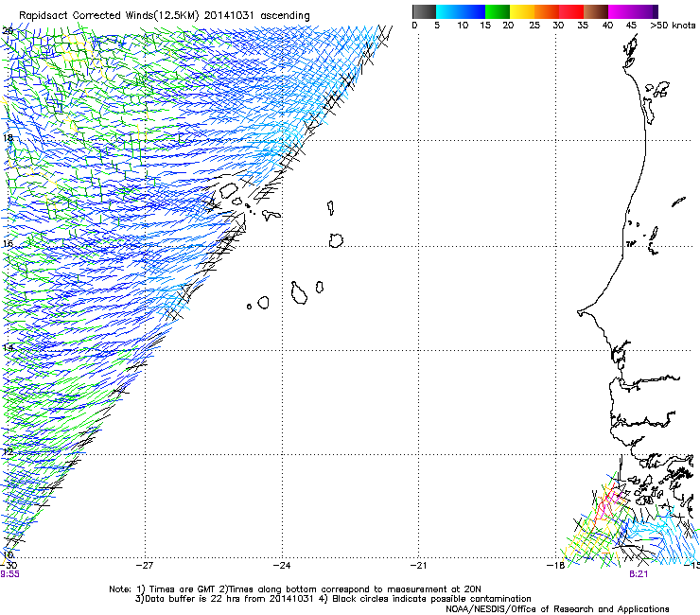Click the '-30' longitude axis label
700x615 pixels.
[x=9, y=566]
